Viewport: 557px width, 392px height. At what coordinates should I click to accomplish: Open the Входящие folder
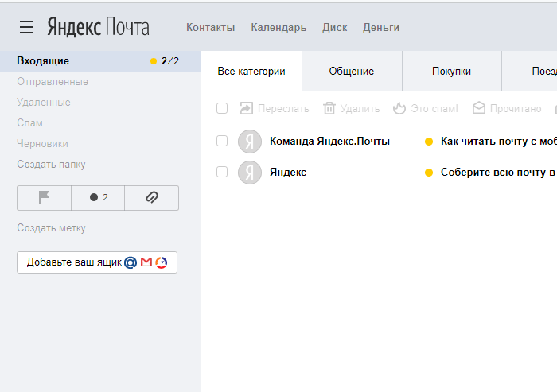tap(100, 61)
